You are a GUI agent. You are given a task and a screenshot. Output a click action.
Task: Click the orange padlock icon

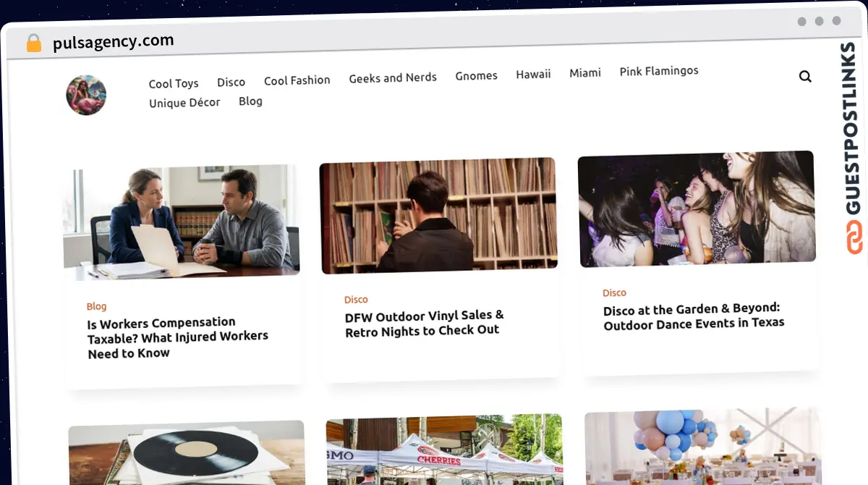coord(34,43)
